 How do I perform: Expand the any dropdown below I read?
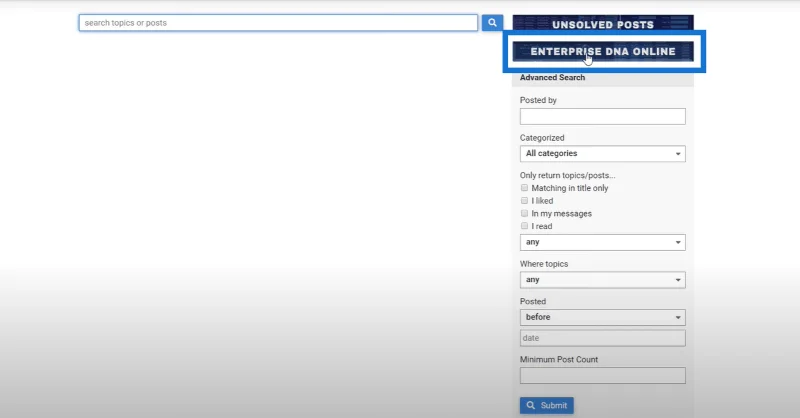pos(603,242)
